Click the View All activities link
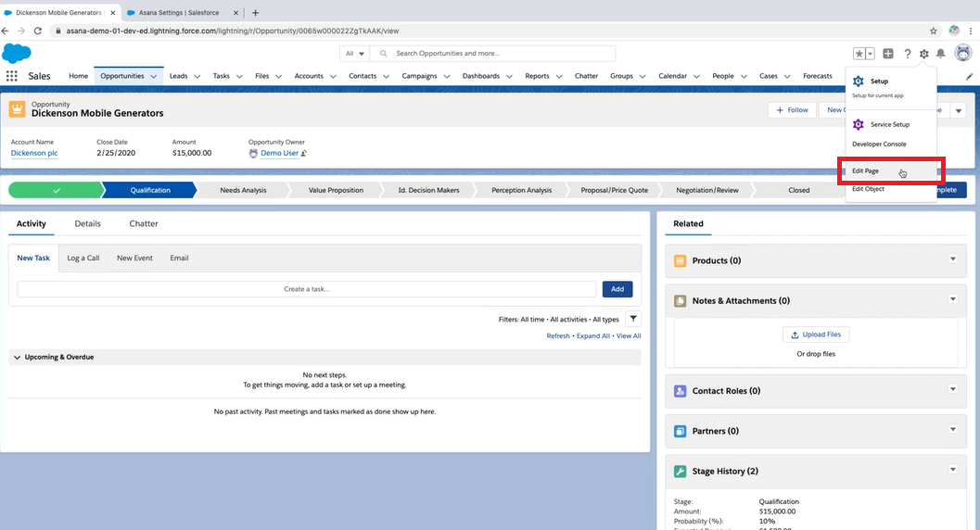 point(629,335)
